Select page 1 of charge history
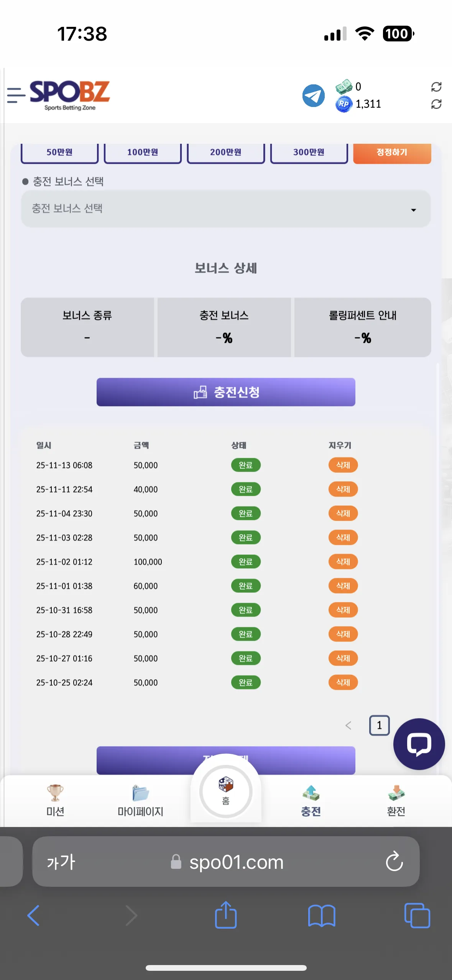 379,725
